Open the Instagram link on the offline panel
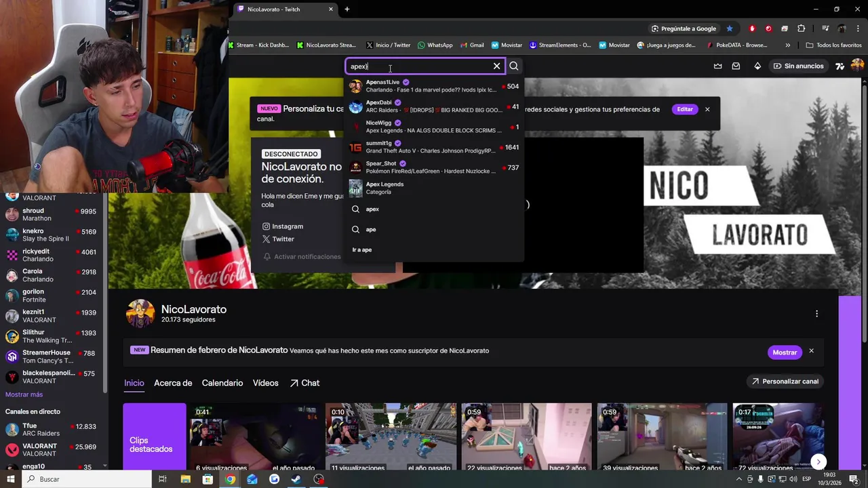 pos(282,226)
